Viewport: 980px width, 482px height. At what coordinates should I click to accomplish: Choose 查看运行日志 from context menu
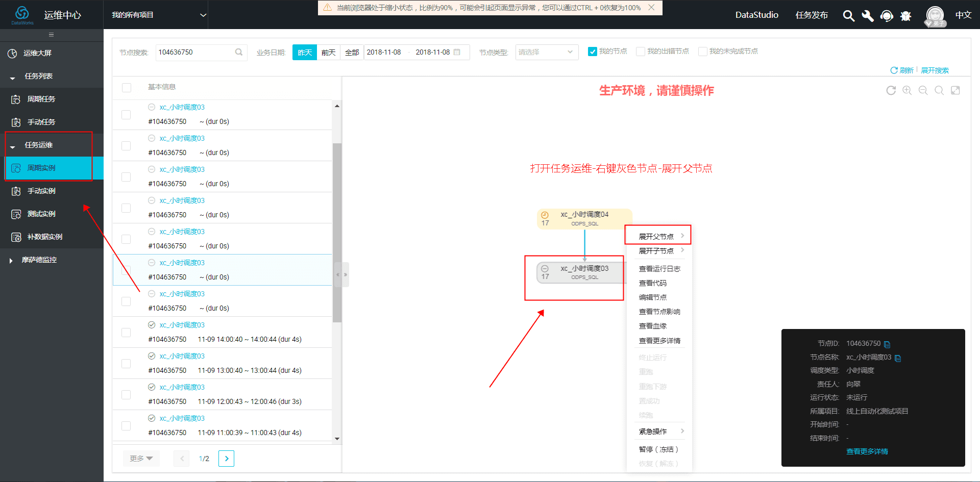coord(659,269)
